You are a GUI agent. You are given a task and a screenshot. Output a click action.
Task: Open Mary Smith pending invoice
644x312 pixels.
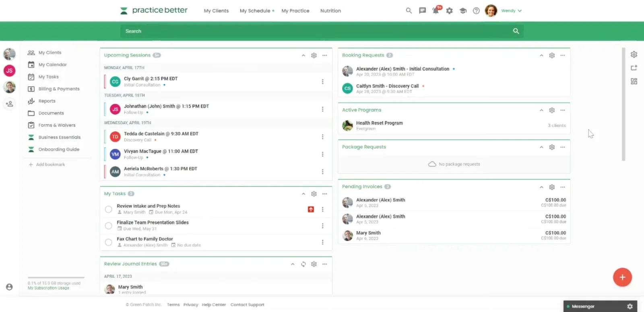pos(454,235)
